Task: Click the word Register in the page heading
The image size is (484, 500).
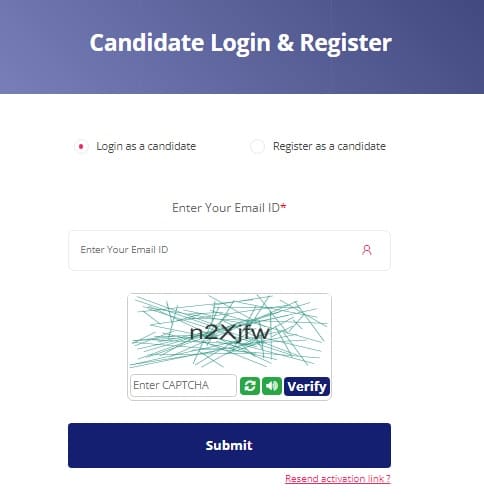Action: (x=346, y=43)
